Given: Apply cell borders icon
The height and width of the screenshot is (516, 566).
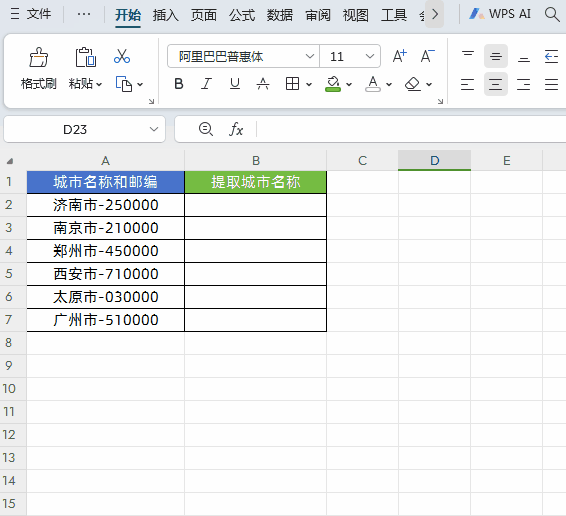Looking at the screenshot, I should coord(292,84).
